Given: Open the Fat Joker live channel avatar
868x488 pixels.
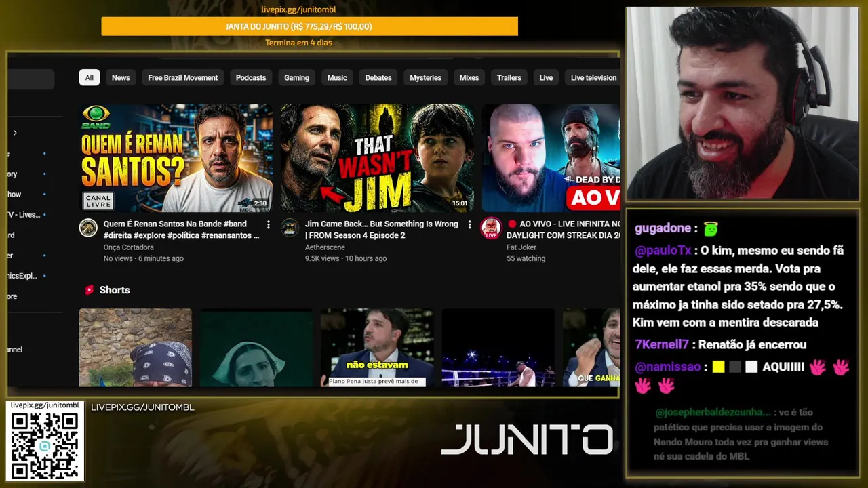Looking at the screenshot, I should (491, 228).
